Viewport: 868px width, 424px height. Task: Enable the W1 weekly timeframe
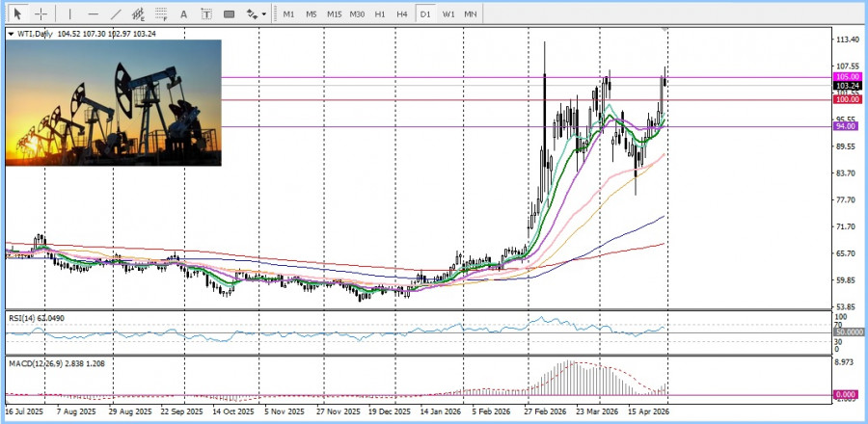coord(448,14)
